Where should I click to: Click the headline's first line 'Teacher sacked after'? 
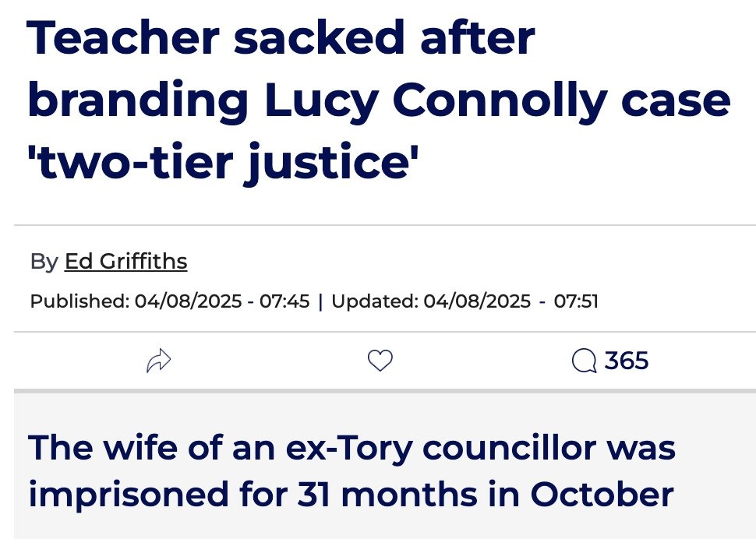click(281, 39)
